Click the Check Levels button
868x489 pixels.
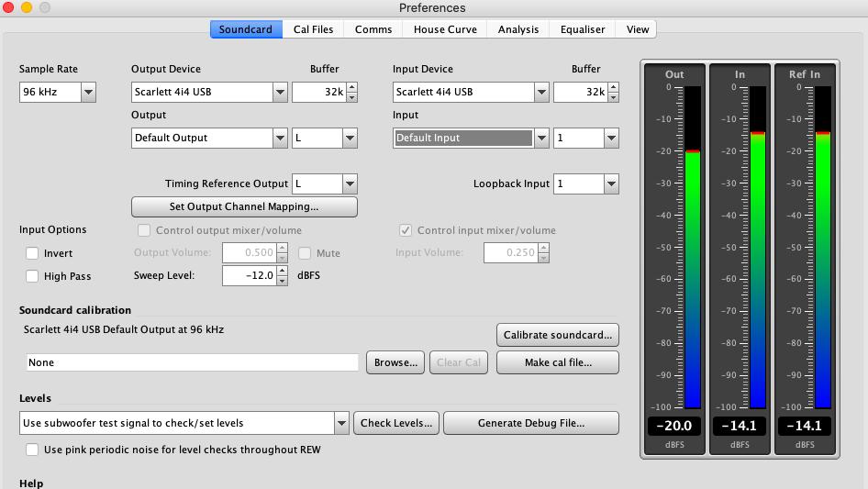click(x=396, y=423)
